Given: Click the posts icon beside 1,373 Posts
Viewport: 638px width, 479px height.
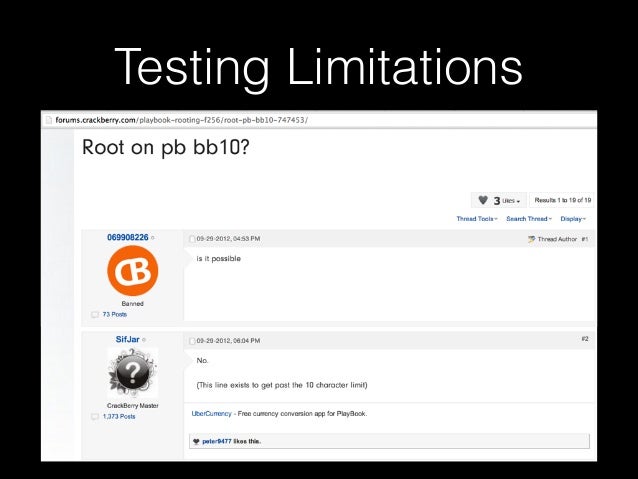Looking at the screenshot, I should click(95, 417).
